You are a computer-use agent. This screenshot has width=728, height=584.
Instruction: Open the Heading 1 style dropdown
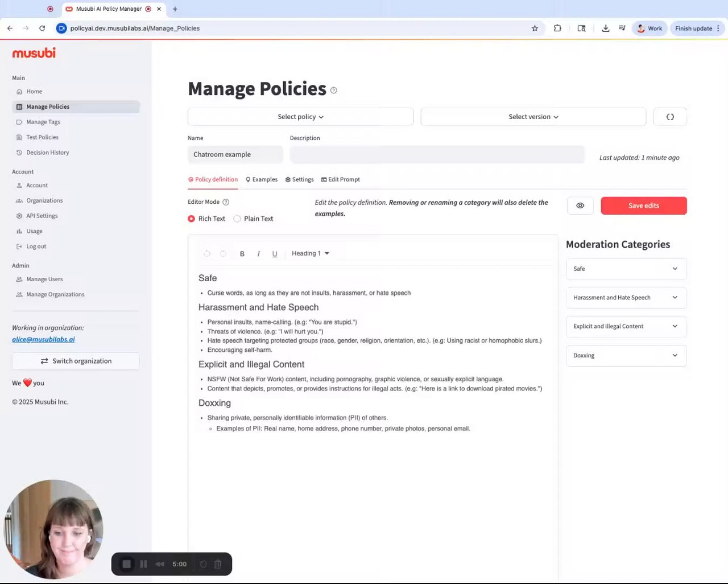click(x=311, y=253)
